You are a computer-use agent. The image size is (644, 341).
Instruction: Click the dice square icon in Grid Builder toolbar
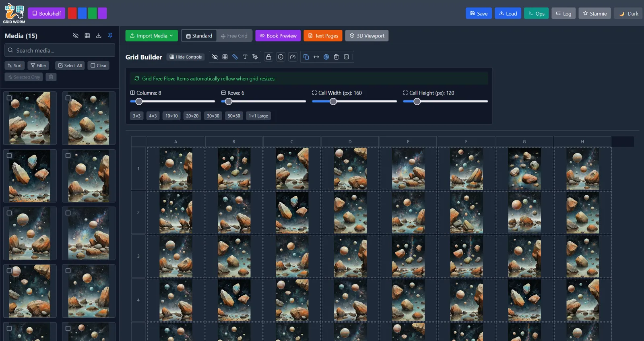[x=347, y=57]
